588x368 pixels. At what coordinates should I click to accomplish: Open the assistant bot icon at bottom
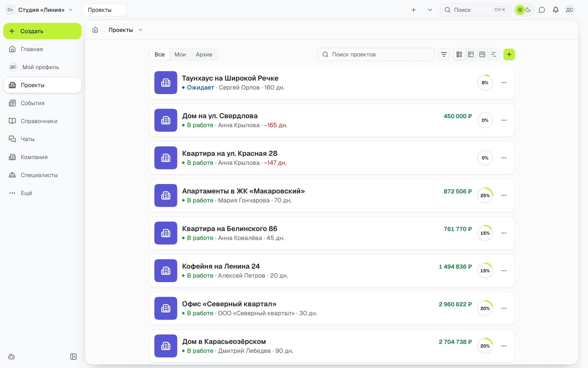tap(12, 356)
